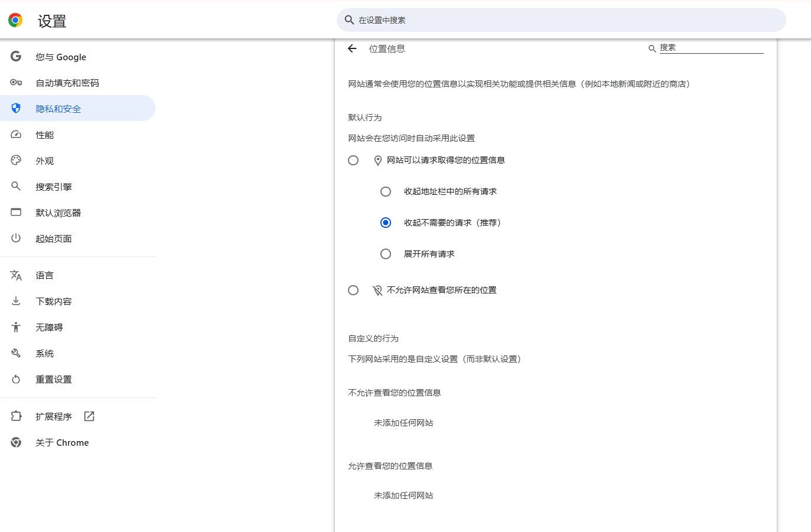Open 性能 settings section
The height and width of the screenshot is (532, 811).
point(77,135)
